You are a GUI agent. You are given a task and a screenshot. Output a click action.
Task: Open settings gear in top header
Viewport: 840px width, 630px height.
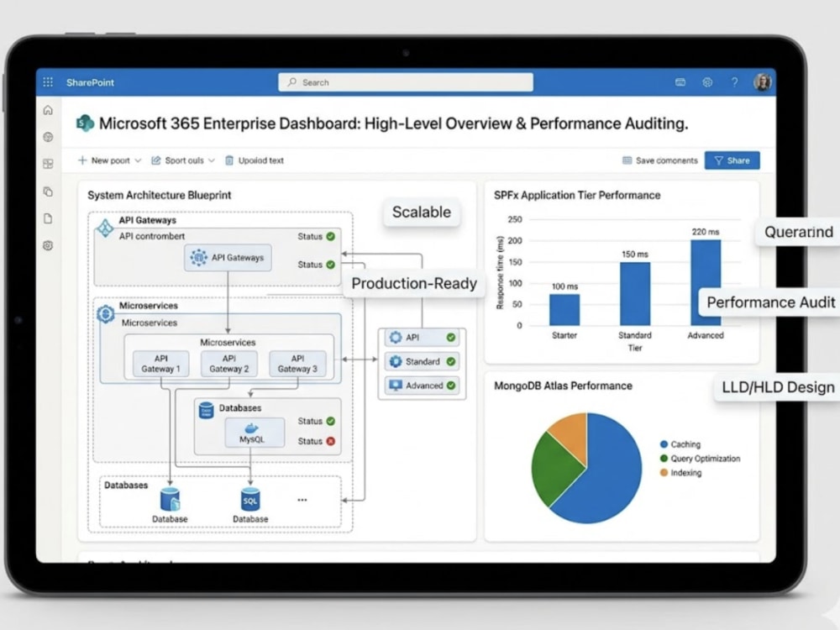click(x=707, y=82)
